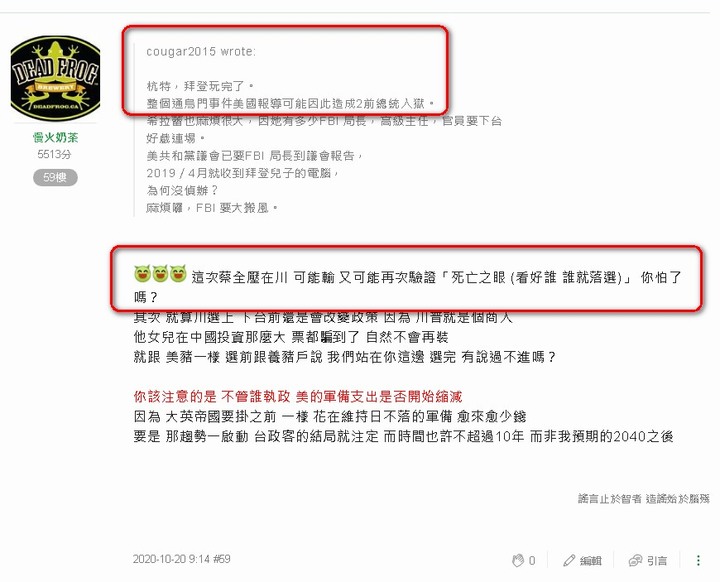Click the pencil icon beside 編輯
Screen dimensions: 720x582
point(569,560)
